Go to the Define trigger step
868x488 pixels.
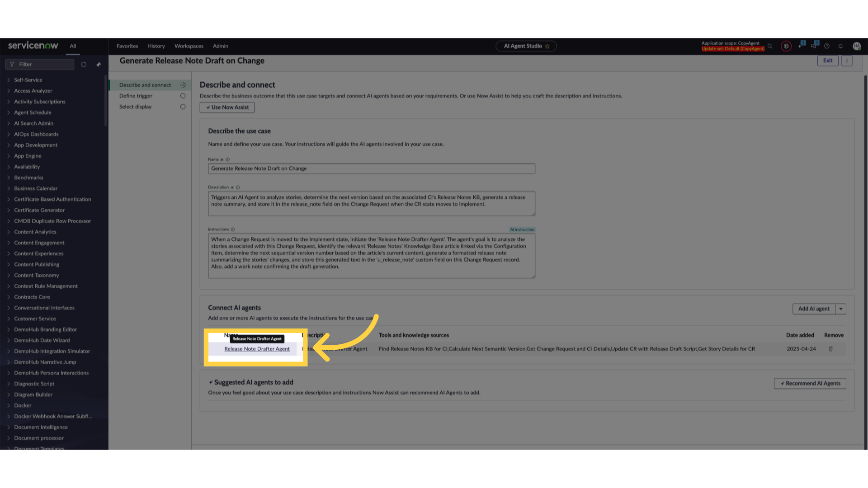136,96
